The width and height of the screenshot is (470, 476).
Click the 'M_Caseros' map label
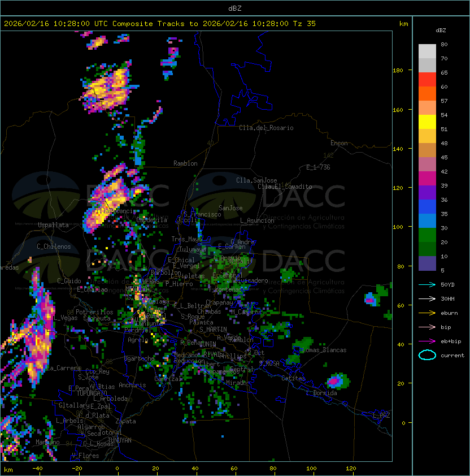coord(246,311)
